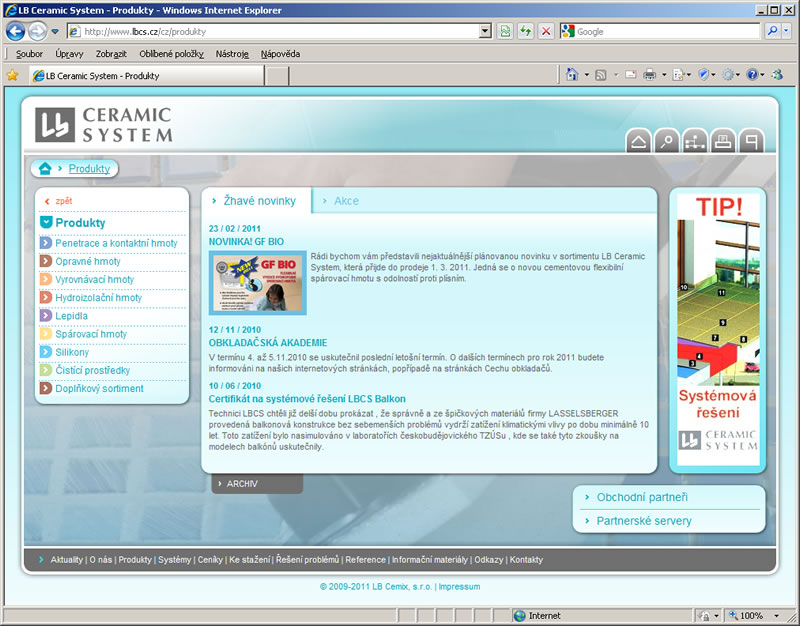
Task: Click the IE Help question mark icon
Action: point(751,75)
